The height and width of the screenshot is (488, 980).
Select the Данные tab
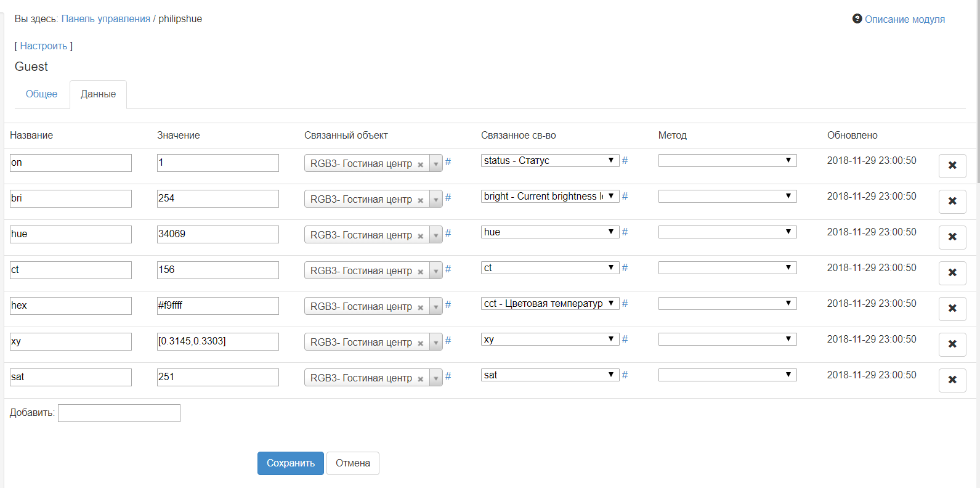click(98, 94)
